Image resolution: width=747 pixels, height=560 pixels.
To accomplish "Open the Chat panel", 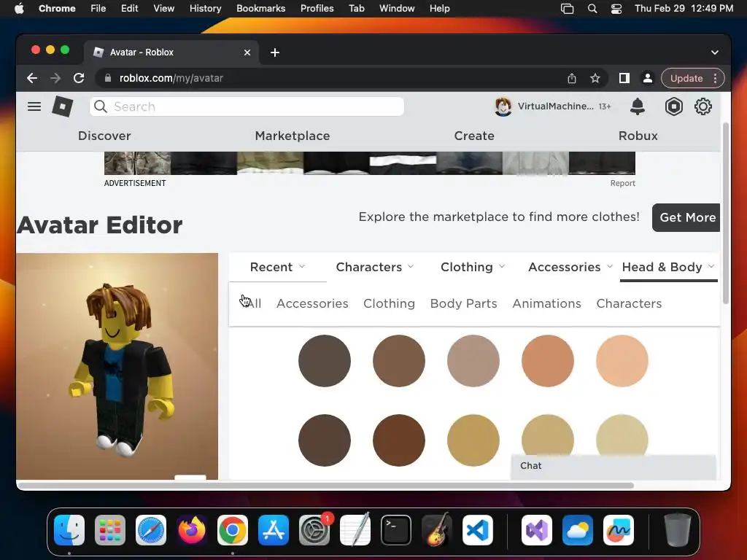I will click(613, 466).
